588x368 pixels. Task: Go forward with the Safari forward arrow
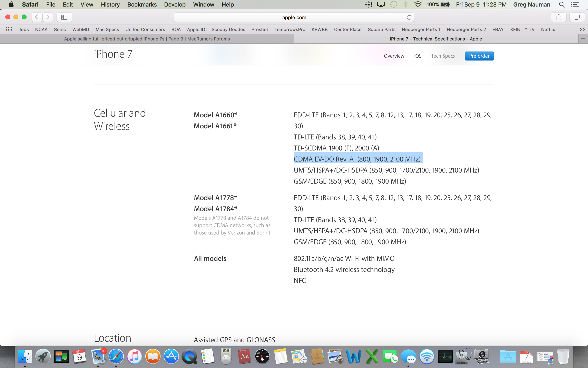point(48,17)
